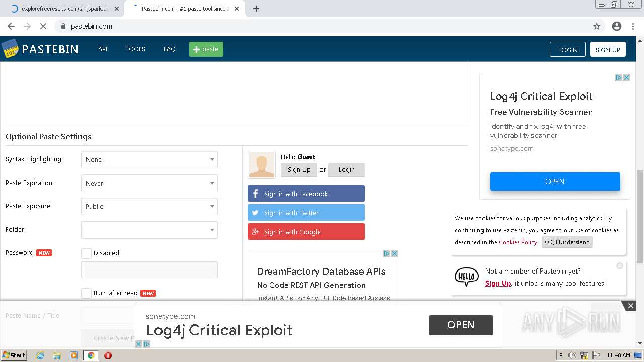Click blue OPEN button on sidebar ad
Screen dimensions: 644x362
(x=555, y=182)
